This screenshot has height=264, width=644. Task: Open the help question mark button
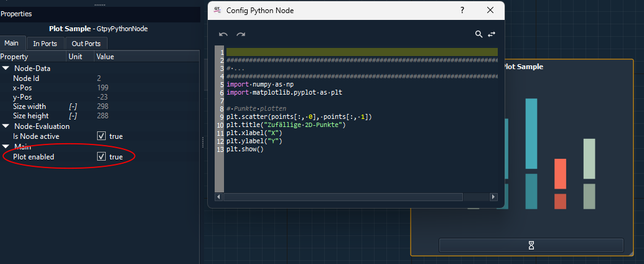coord(462,11)
